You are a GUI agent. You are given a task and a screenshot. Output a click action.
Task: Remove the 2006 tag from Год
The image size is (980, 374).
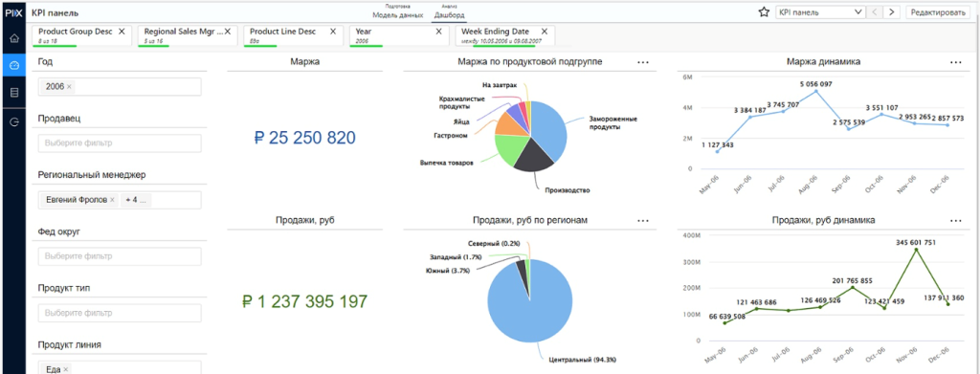tap(69, 87)
